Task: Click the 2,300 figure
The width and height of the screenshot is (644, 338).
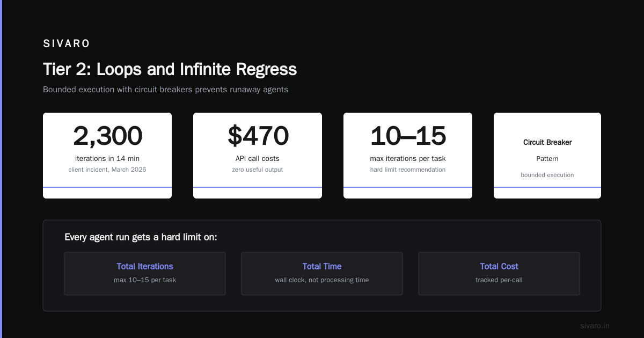Action: (107, 136)
